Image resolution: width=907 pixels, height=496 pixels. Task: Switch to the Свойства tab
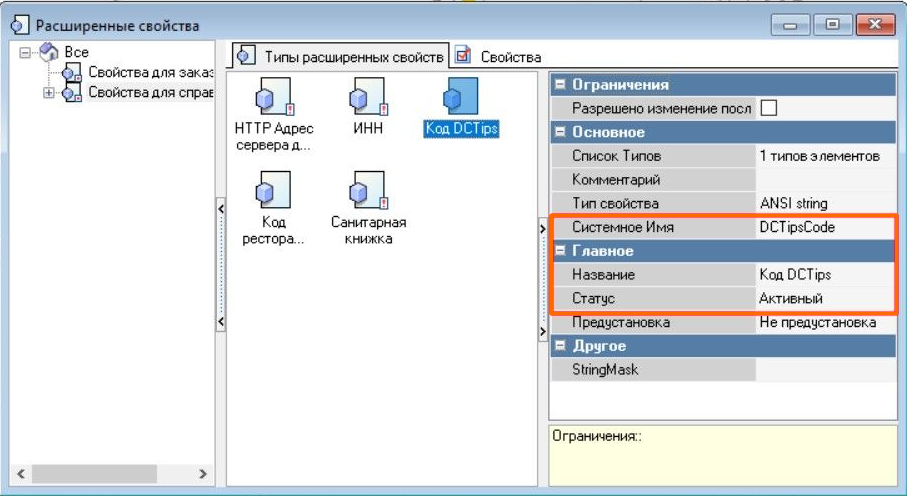498,57
